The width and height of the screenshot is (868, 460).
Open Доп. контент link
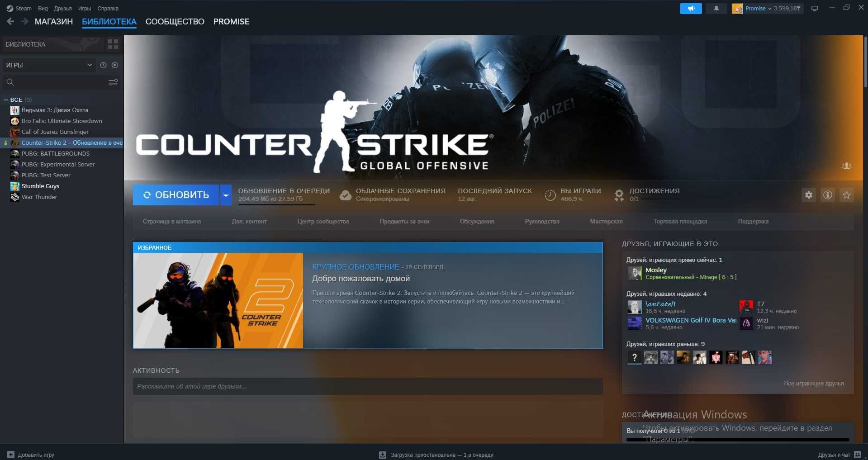tap(249, 221)
